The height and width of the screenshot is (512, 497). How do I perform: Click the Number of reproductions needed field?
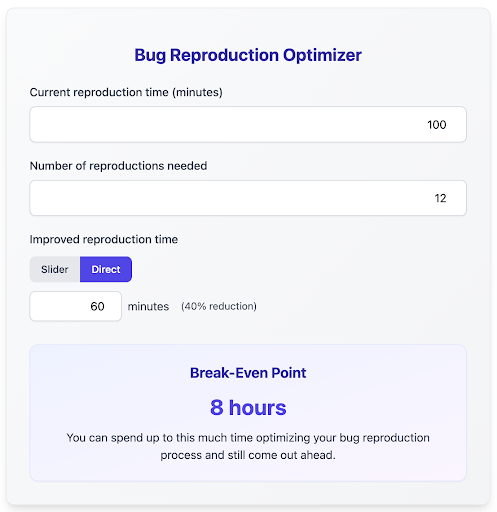click(248, 198)
